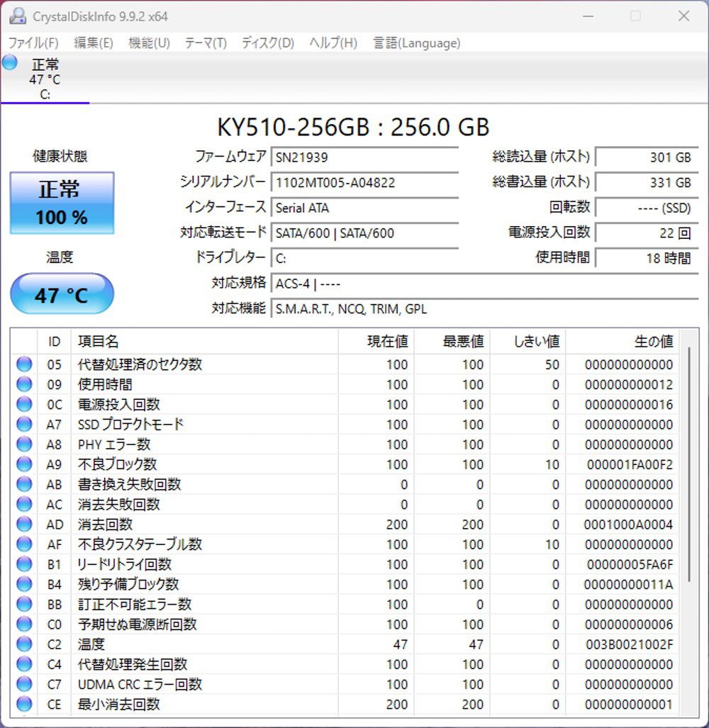The image size is (709, 728).
Task: Click status orb of row A8 PHY エラー数
Action: [24, 444]
